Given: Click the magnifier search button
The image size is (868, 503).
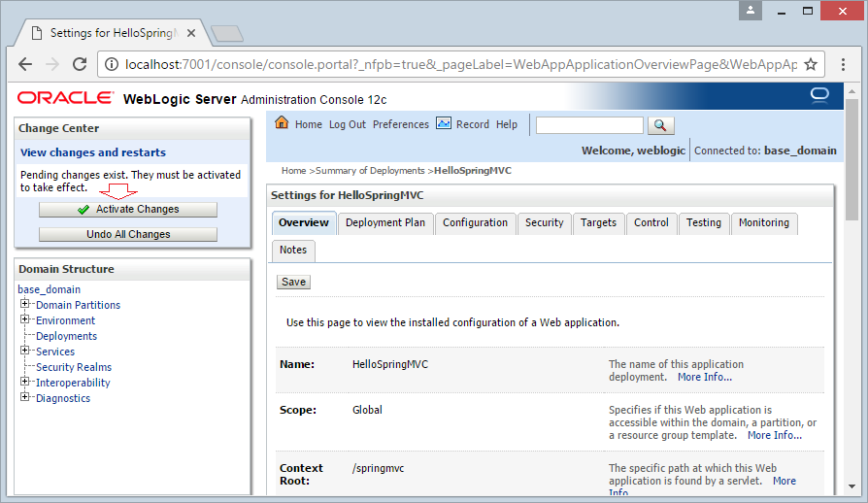Looking at the screenshot, I should click(x=660, y=125).
